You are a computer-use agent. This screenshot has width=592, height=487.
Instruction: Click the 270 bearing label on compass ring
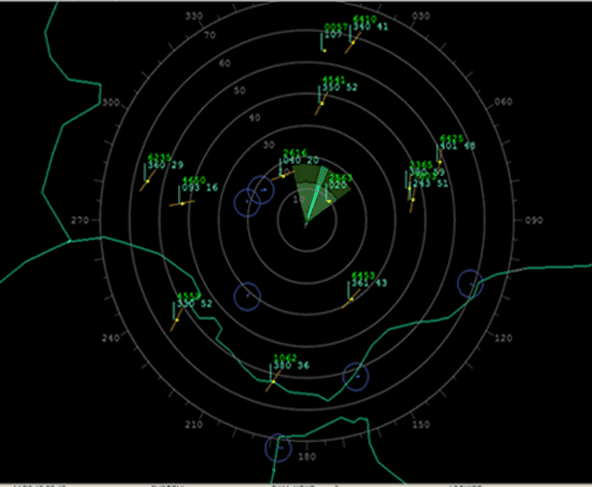80,220
